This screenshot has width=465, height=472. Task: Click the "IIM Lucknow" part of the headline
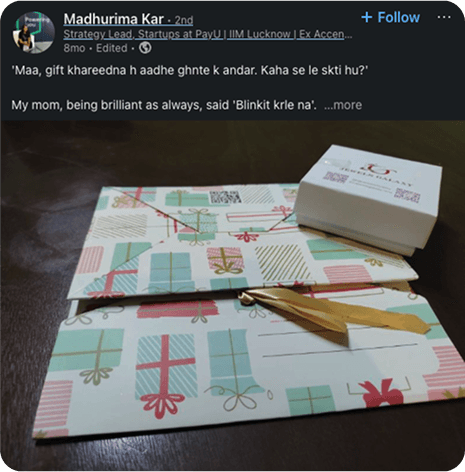[260, 34]
